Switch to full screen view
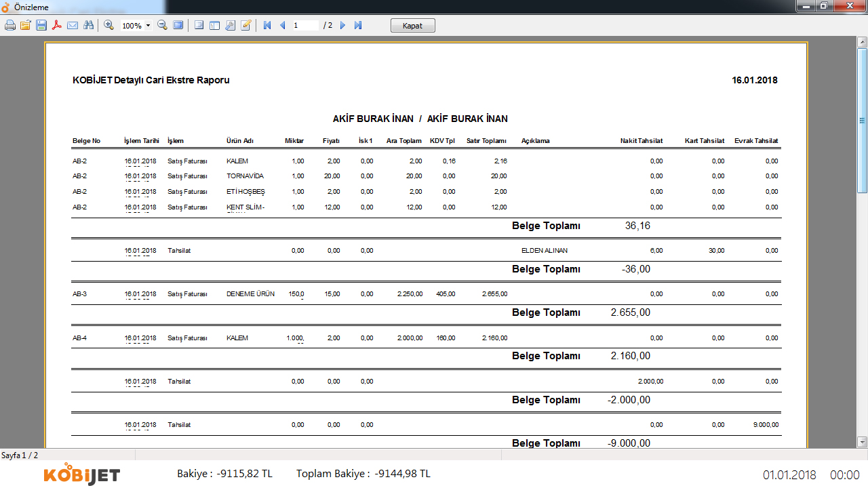Viewport: 868px width, 488px height. [x=178, y=25]
